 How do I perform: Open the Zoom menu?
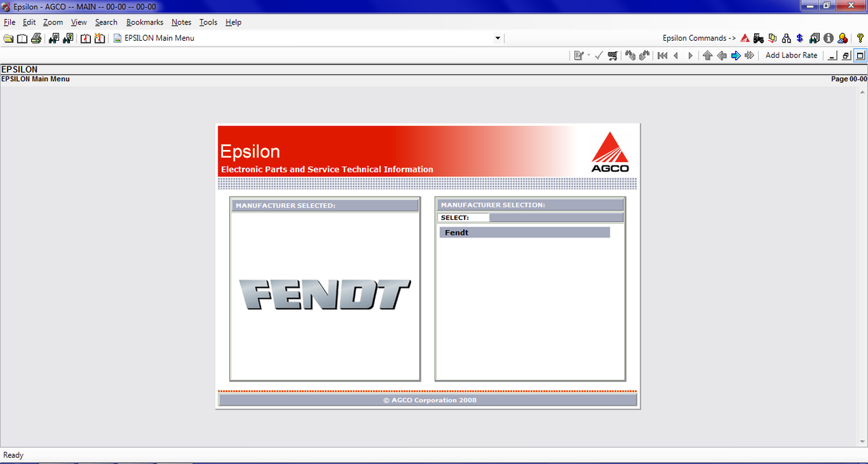coord(53,22)
